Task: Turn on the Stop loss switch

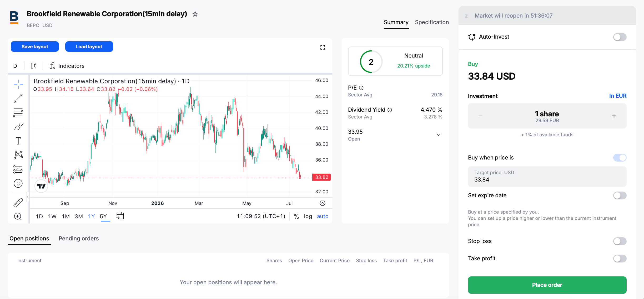Action: [620, 241]
